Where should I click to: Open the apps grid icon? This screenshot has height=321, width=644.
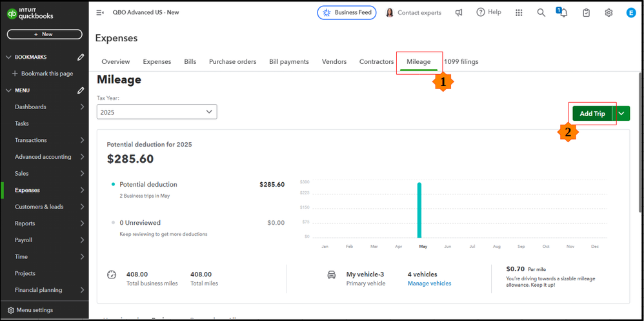point(519,13)
